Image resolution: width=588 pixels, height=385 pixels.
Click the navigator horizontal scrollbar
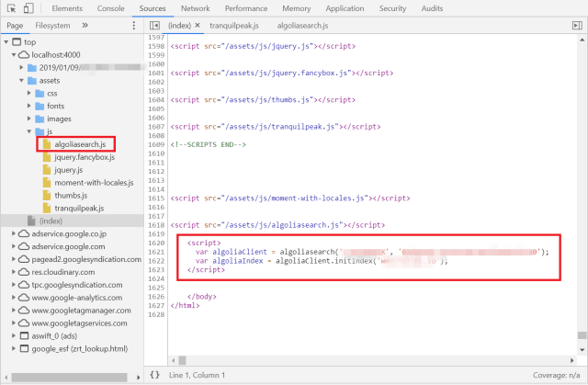[69, 377]
